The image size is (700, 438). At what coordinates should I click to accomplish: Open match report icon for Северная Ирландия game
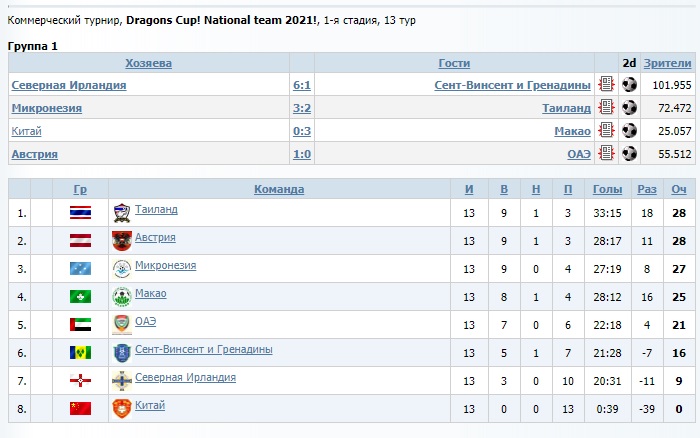point(606,85)
